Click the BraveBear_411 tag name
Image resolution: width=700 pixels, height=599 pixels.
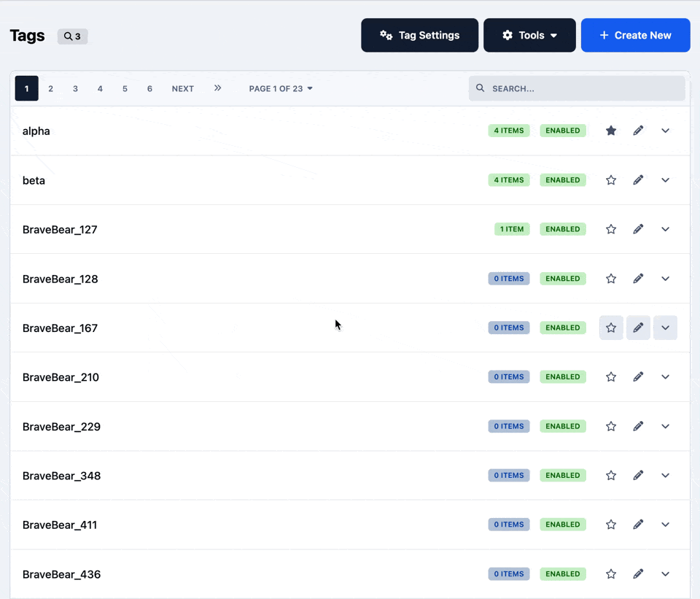click(60, 525)
